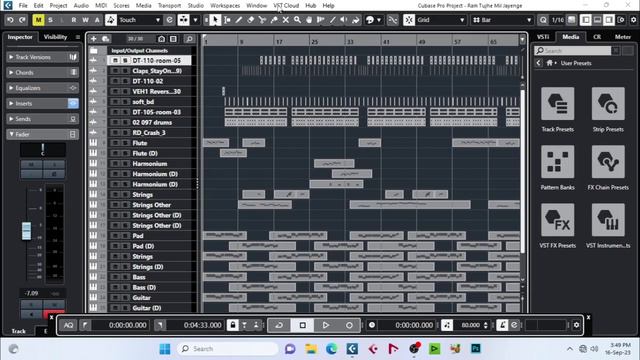Open Photoshop from the Windows taskbar
This screenshot has height=360, width=640.
(x=476, y=349)
